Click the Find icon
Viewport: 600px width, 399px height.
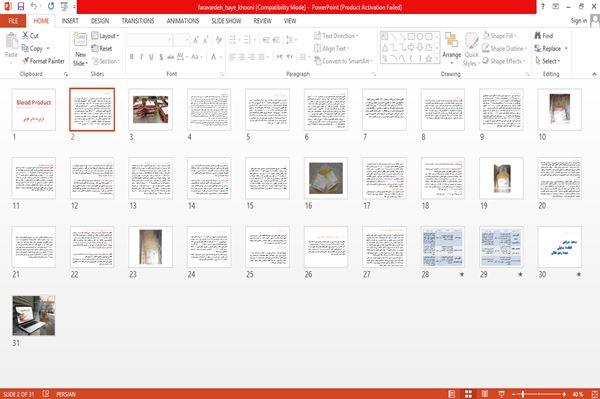click(538, 36)
